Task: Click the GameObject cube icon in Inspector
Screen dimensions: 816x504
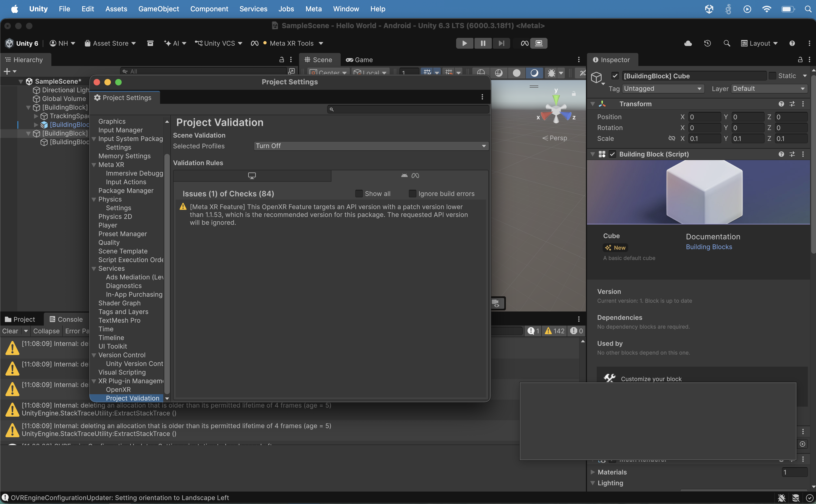Action: [596, 78]
